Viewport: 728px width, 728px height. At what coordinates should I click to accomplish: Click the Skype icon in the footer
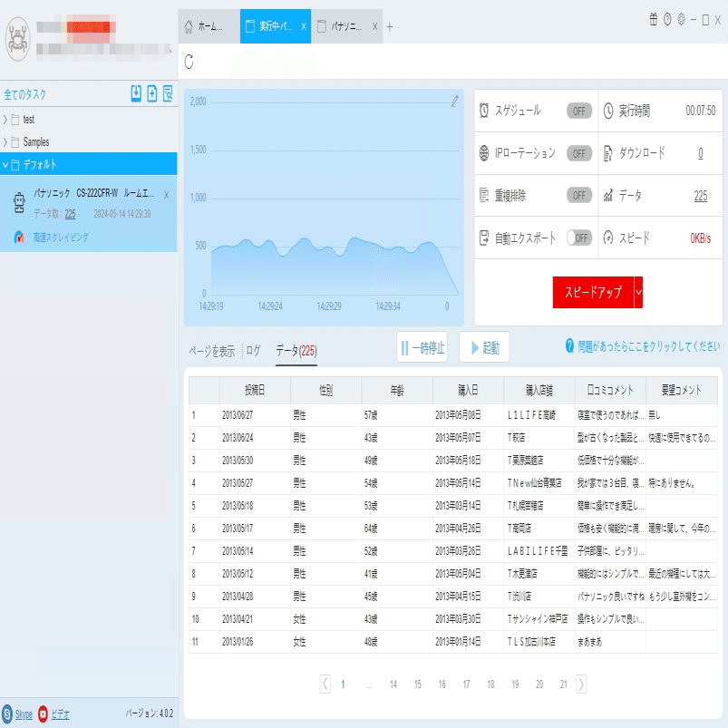point(7,713)
